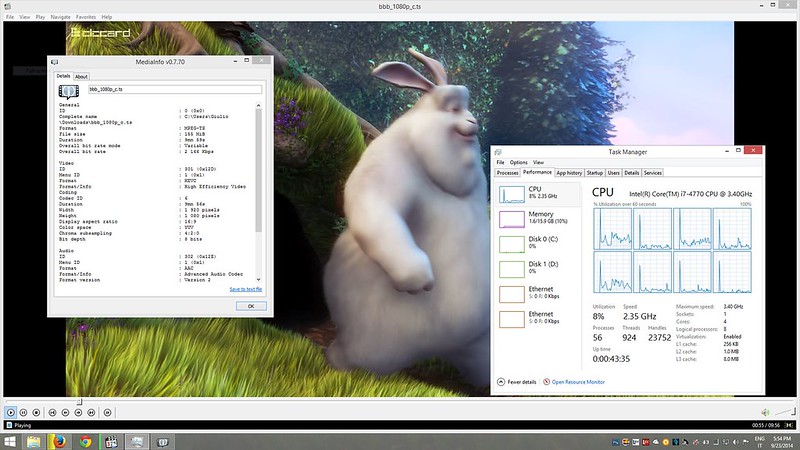Click Save to text file link
The image size is (800, 450).
pyautogui.click(x=245, y=289)
